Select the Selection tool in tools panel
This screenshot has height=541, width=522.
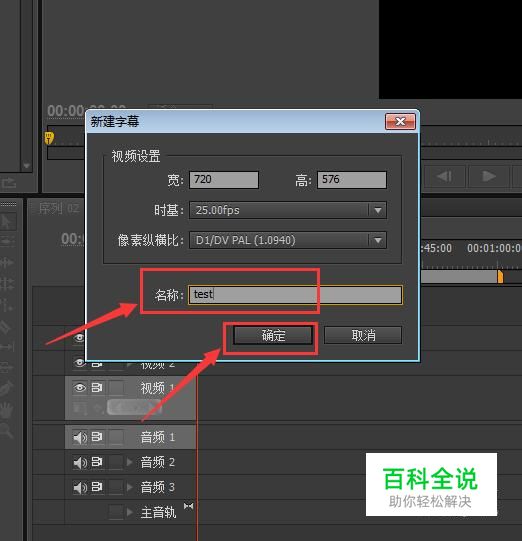point(7,222)
